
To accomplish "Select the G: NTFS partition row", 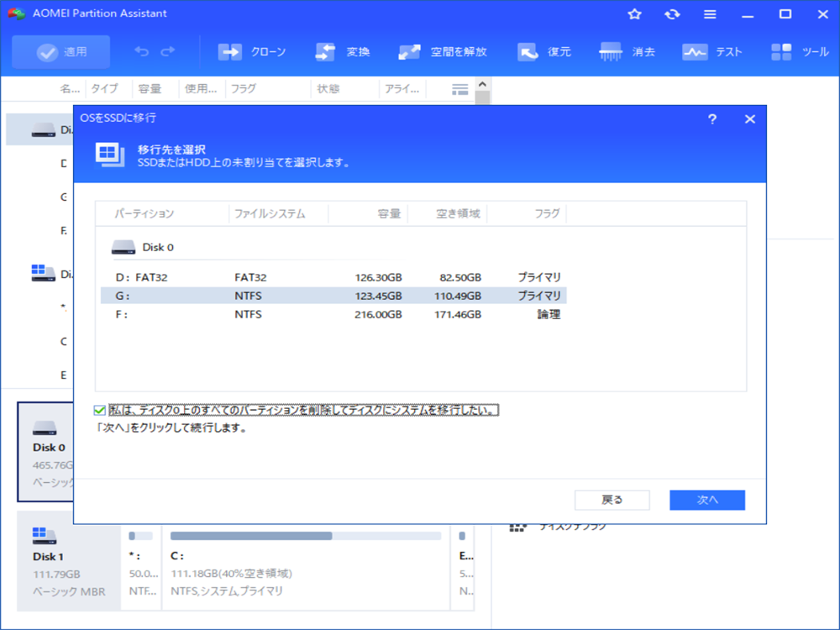I will [x=333, y=296].
